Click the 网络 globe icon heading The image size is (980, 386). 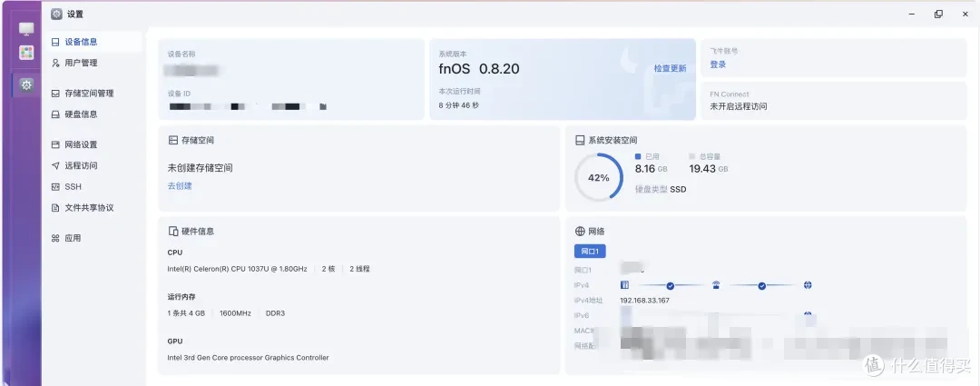click(x=580, y=231)
